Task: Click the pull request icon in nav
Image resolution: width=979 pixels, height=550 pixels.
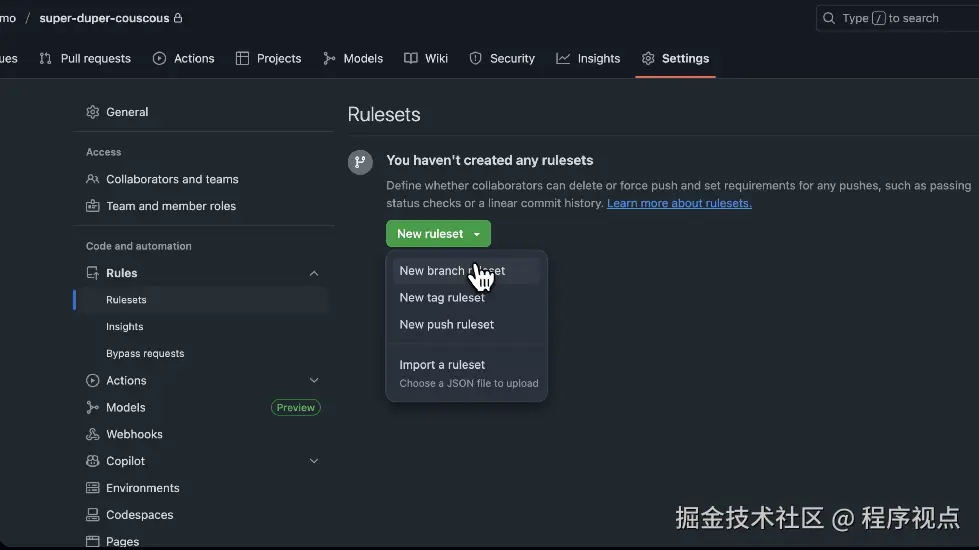Action: [x=45, y=58]
